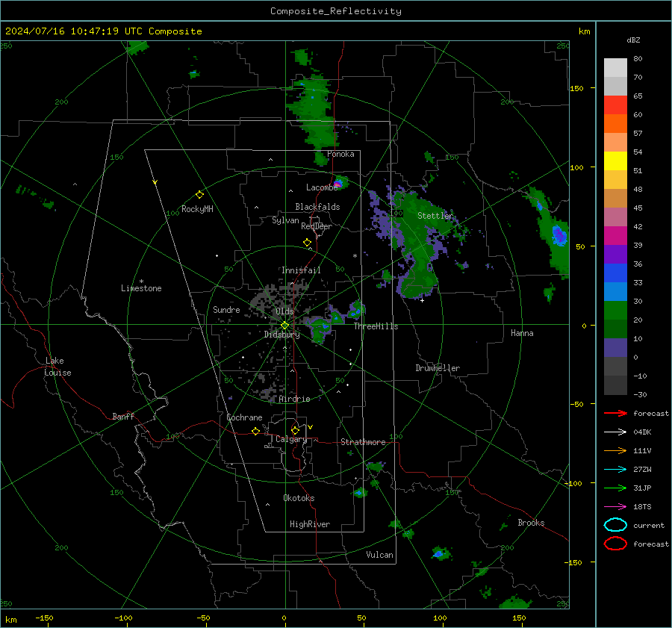Click the dBZ legend heading
Screen dimensions: 672x628
(633, 40)
